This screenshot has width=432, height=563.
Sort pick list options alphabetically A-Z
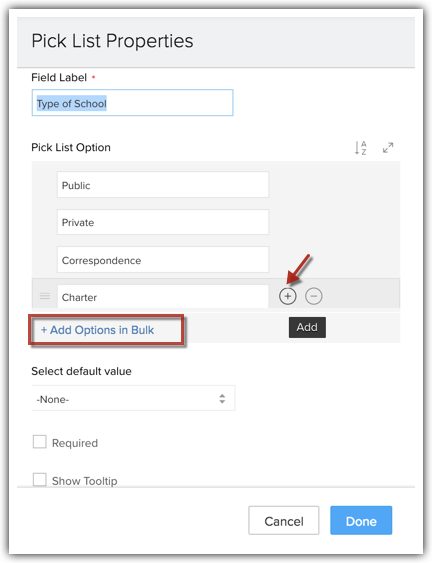tap(361, 148)
